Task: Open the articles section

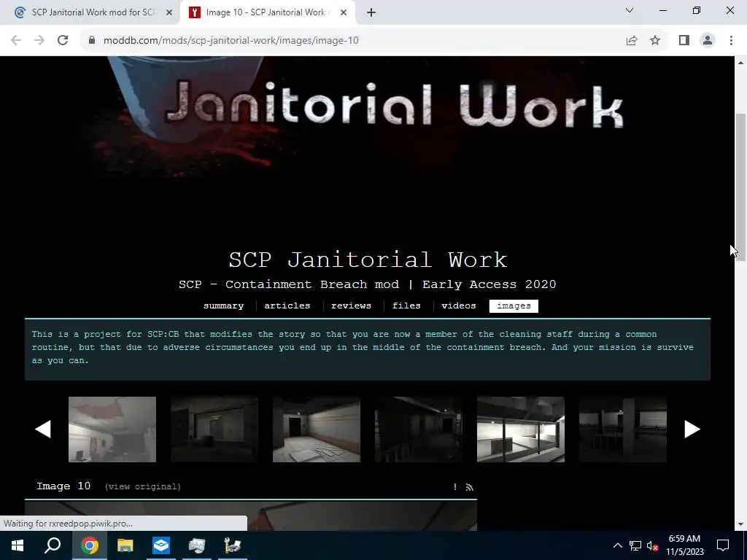Action: (x=287, y=306)
